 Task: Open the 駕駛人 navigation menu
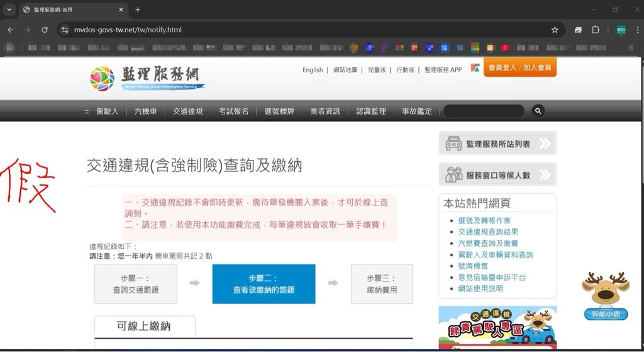(x=107, y=111)
